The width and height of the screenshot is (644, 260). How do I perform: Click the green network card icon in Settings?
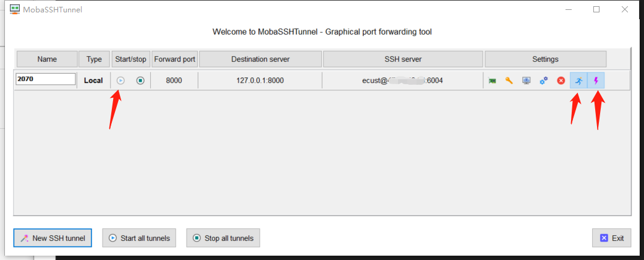(x=492, y=81)
